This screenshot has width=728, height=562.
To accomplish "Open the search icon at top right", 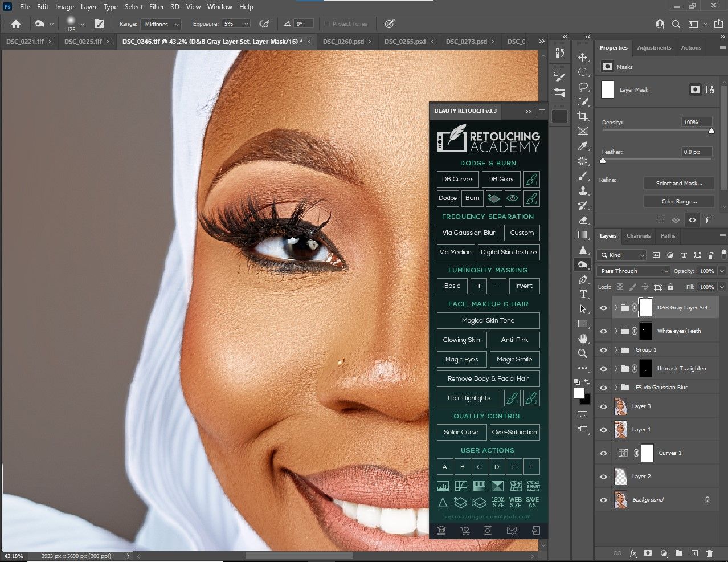I will (676, 24).
